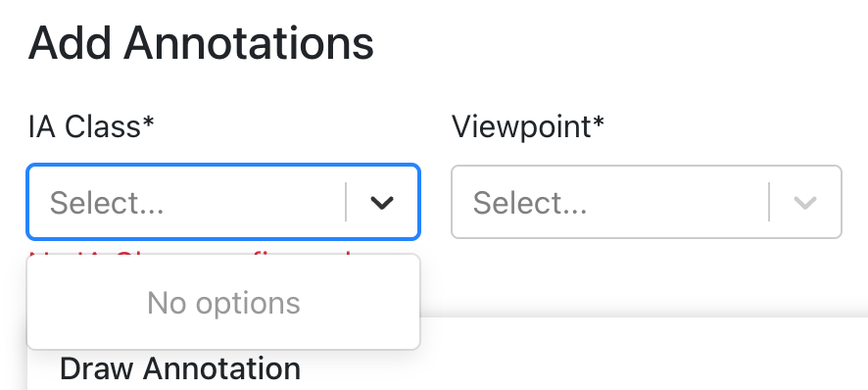Click empty space between the two select boxes

pyautogui.click(x=436, y=202)
